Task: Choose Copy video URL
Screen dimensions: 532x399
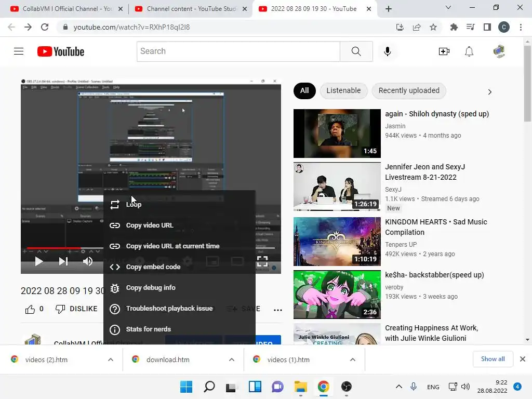Action: 179,225
